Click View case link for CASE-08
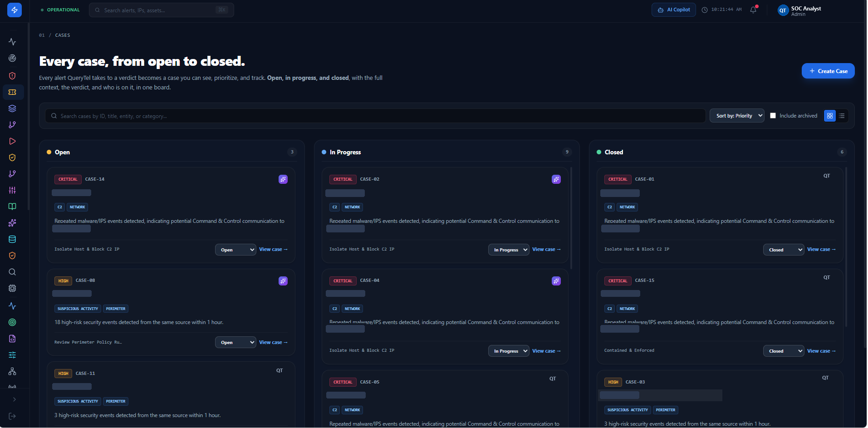Screen dimensions: 868x428 (273, 342)
